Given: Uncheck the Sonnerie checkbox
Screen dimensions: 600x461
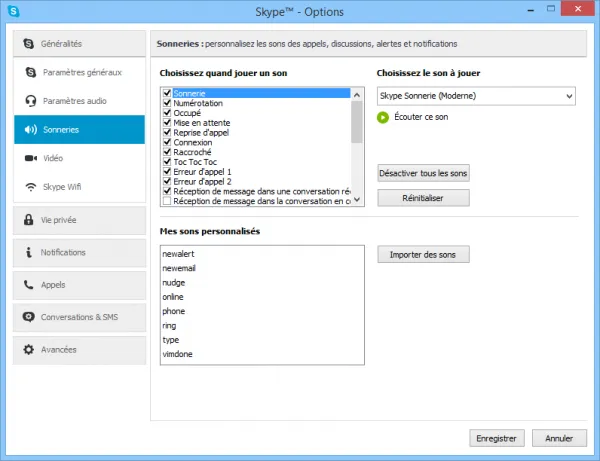Looking at the screenshot, I should (x=167, y=93).
